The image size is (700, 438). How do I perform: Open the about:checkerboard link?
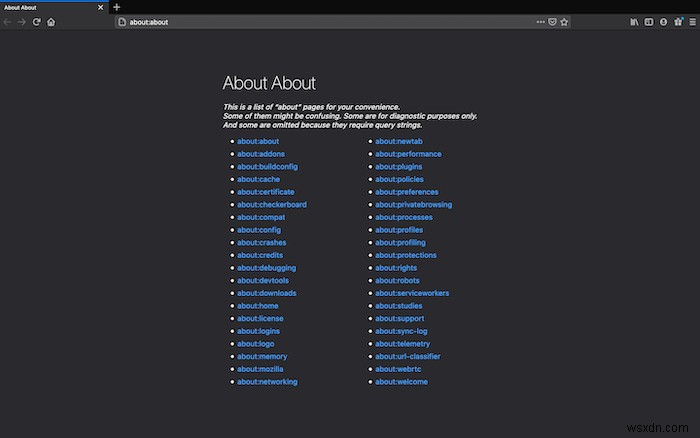click(x=272, y=204)
